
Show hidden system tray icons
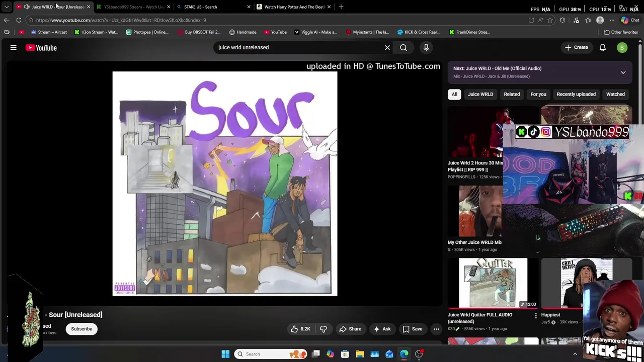(575, 354)
